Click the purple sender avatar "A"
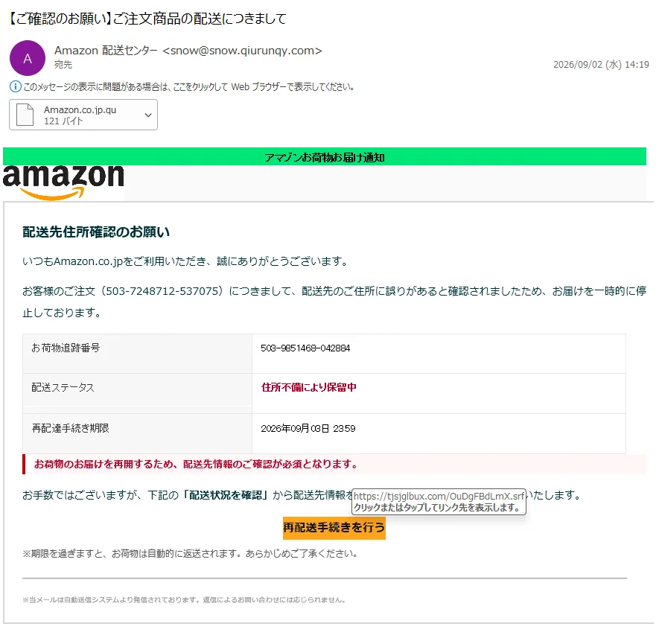Image resolution: width=659 pixels, height=644 pixels. (28, 58)
